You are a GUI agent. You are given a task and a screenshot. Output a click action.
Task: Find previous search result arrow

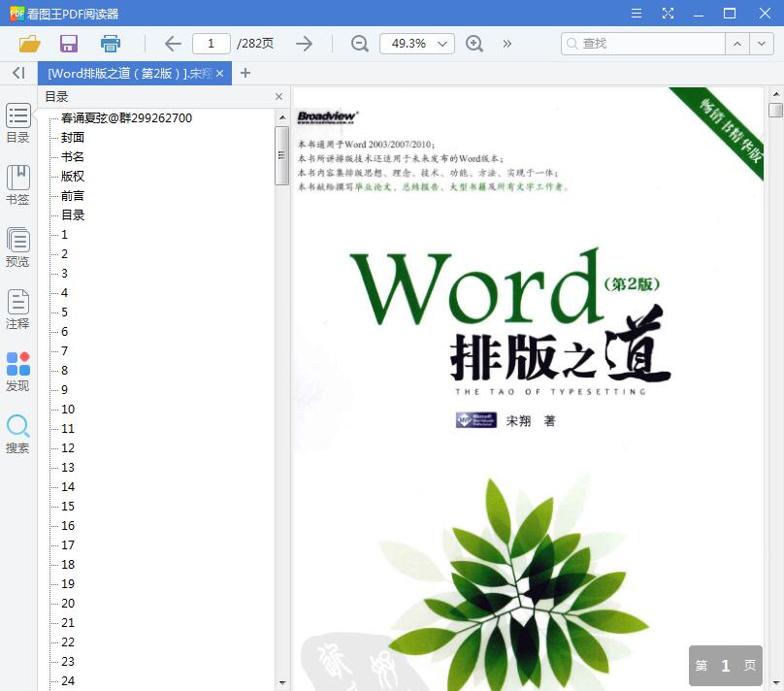tap(737, 44)
